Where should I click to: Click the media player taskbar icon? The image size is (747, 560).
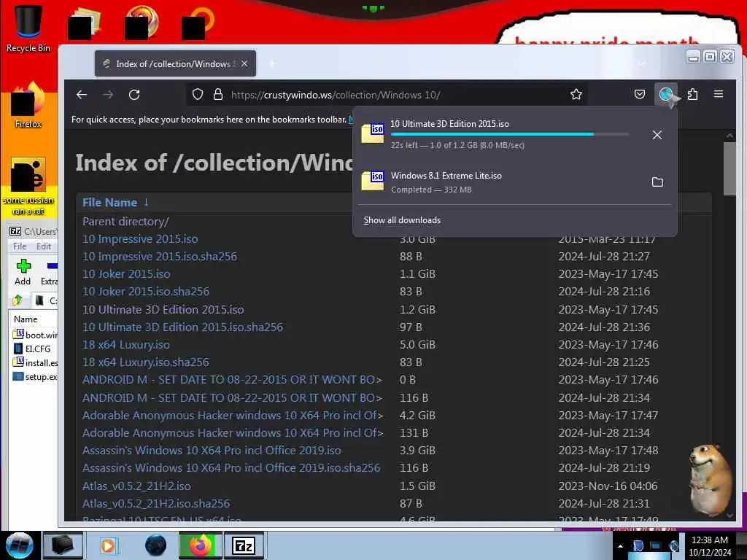tap(109, 545)
